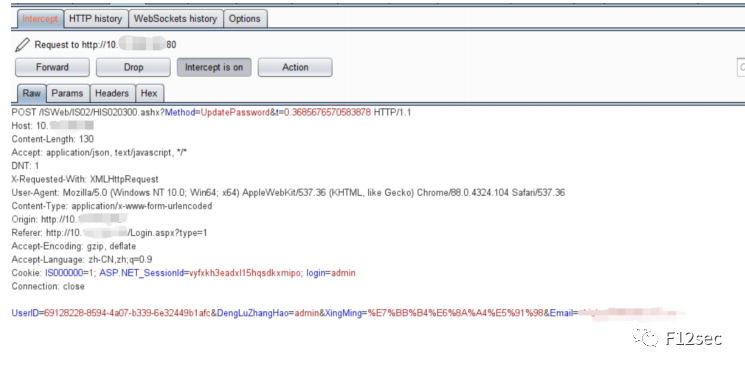Viewport: 745px width, 368px height.
Task: Click the Request to http://10 target label
Action: click(x=105, y=45)
